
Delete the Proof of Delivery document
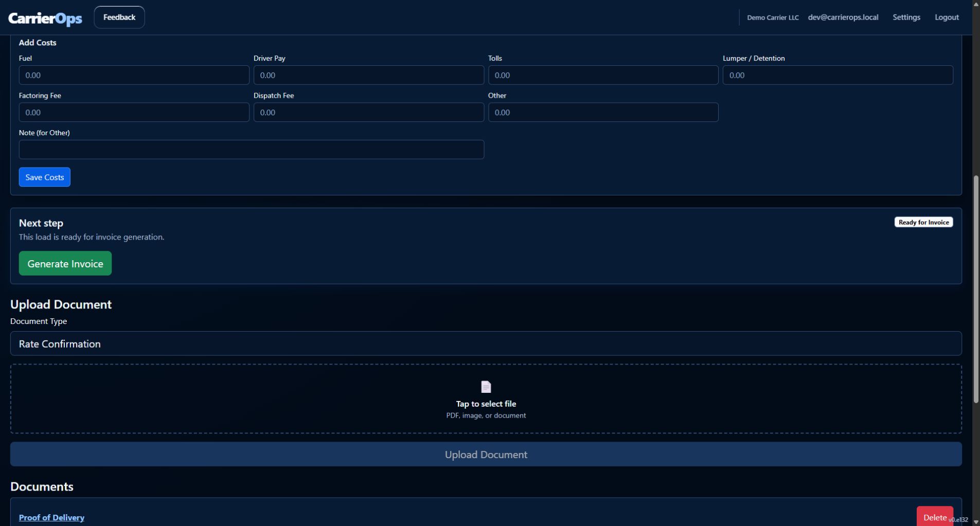(x=934, y=517)
